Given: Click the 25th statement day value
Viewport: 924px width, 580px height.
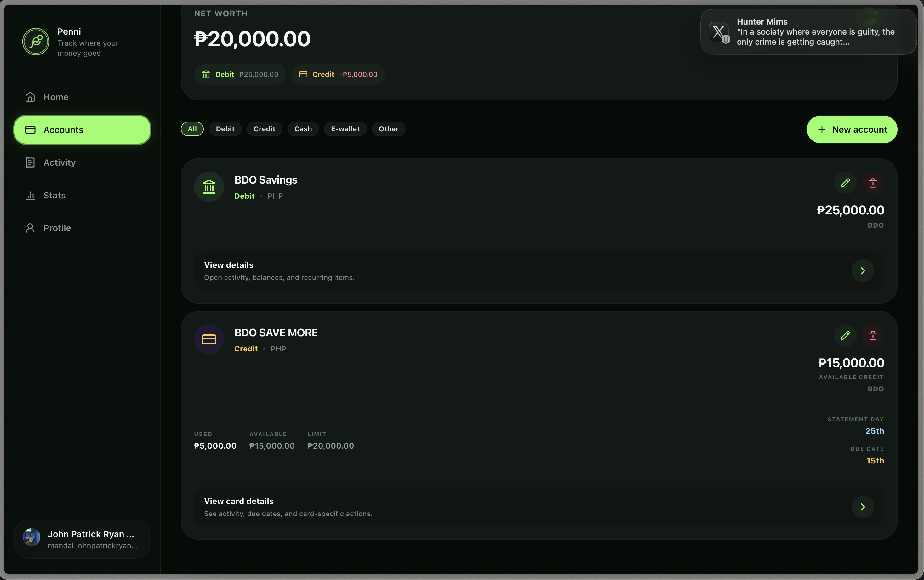Looking at the screenshot, I should [x=875, y=431].
